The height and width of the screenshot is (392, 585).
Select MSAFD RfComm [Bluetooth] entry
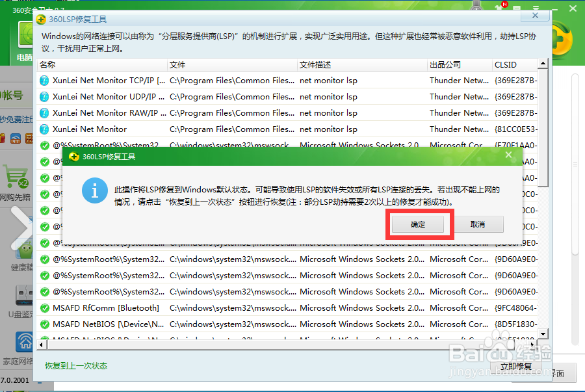[x=287, y=307]
